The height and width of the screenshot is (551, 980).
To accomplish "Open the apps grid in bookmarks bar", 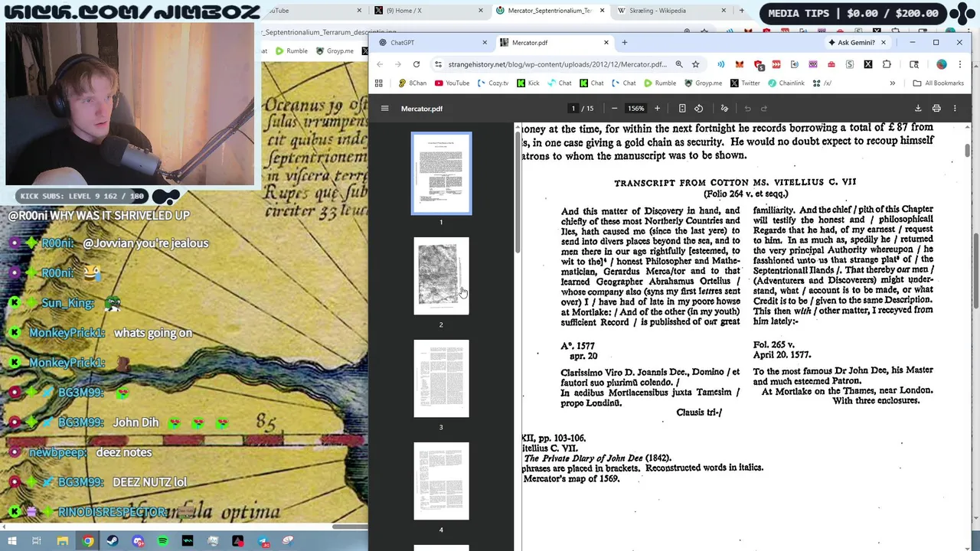I will tap(378, 83).
